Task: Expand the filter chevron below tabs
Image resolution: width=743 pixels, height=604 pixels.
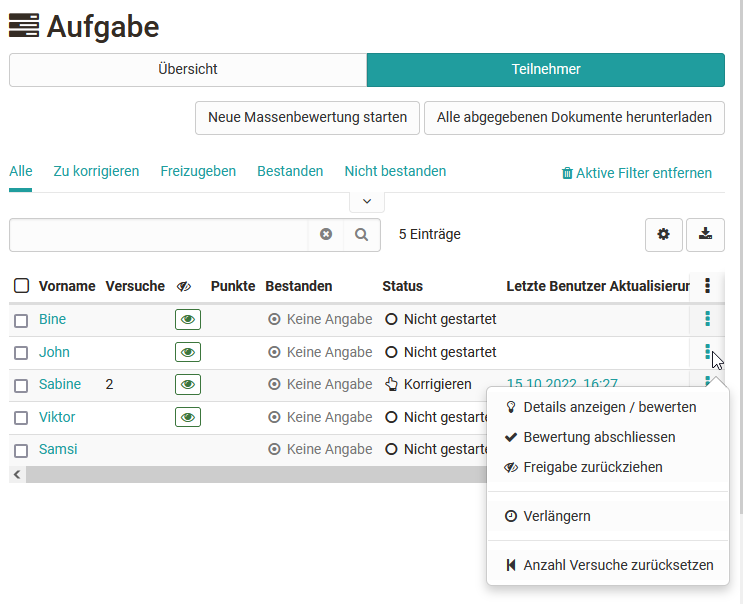Action: [x=367, y=201]
